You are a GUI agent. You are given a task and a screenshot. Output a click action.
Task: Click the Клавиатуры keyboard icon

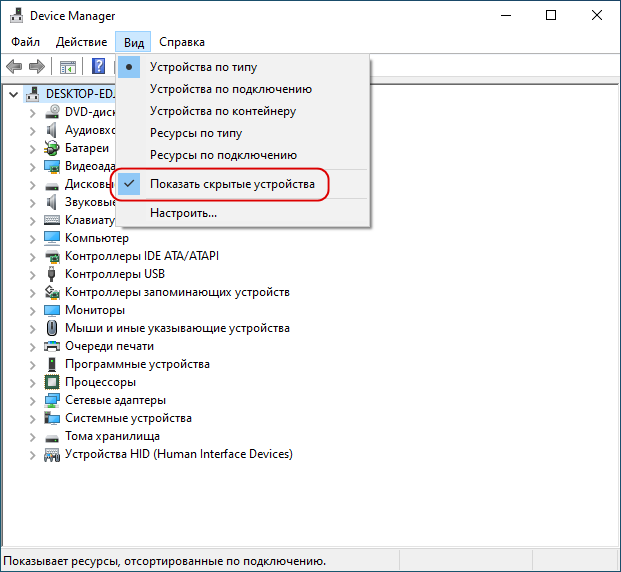pos(52,220)
